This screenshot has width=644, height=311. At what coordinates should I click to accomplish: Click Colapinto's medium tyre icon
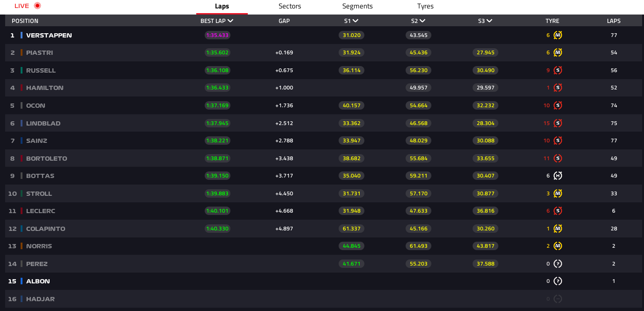tap(557, 229)
